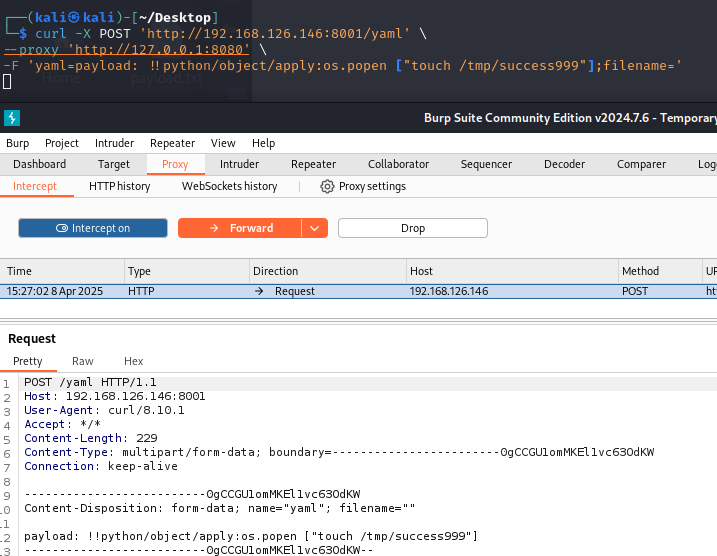Select the 15:27:02 8 Apr 2025 request row
Viewport: 717px width, 556px height.
358,291
